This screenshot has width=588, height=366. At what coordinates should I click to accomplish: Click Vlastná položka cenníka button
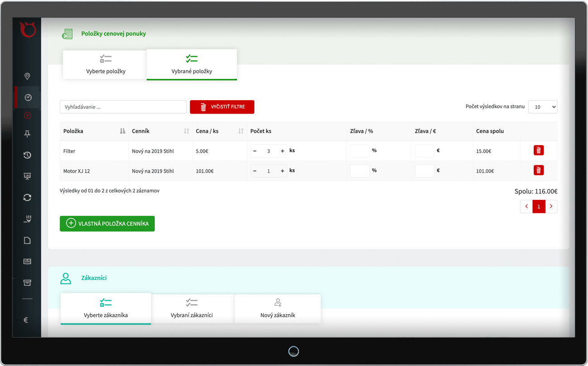(107, 224)
